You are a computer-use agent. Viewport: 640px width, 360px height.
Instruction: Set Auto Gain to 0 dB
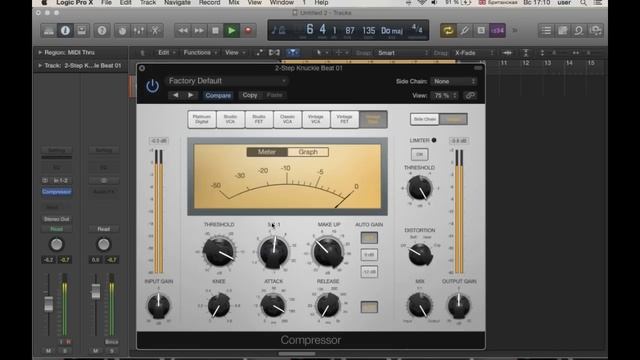(369, 255)
